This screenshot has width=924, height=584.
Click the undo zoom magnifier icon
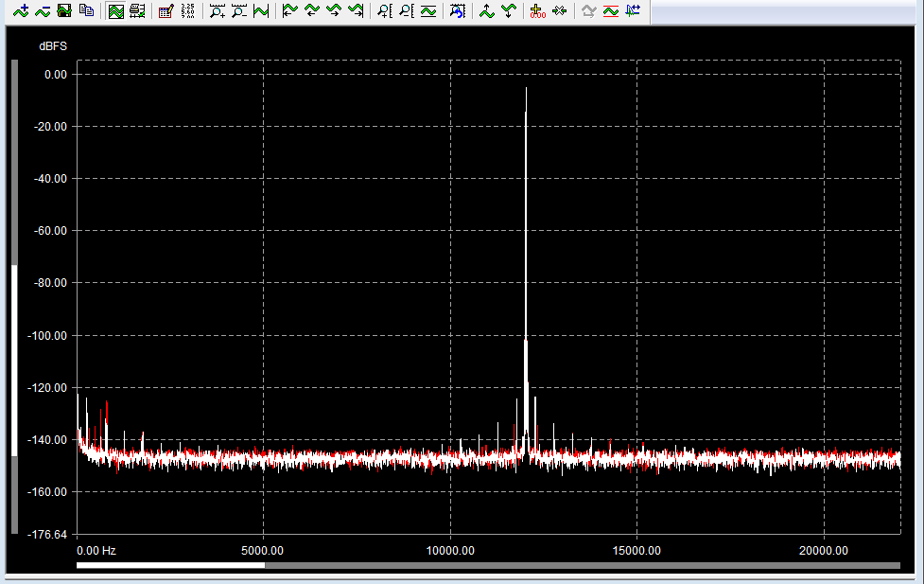pos(458,10)
